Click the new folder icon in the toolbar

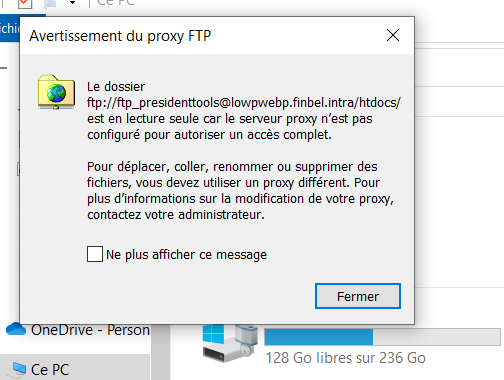pyautogui.click(x=50, y=3)
